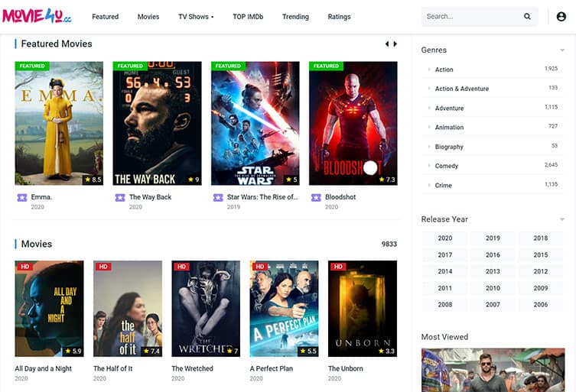The image size is (576, 392).
Task: Click the movie icon beside The Way Back
Action: (120, 197)
